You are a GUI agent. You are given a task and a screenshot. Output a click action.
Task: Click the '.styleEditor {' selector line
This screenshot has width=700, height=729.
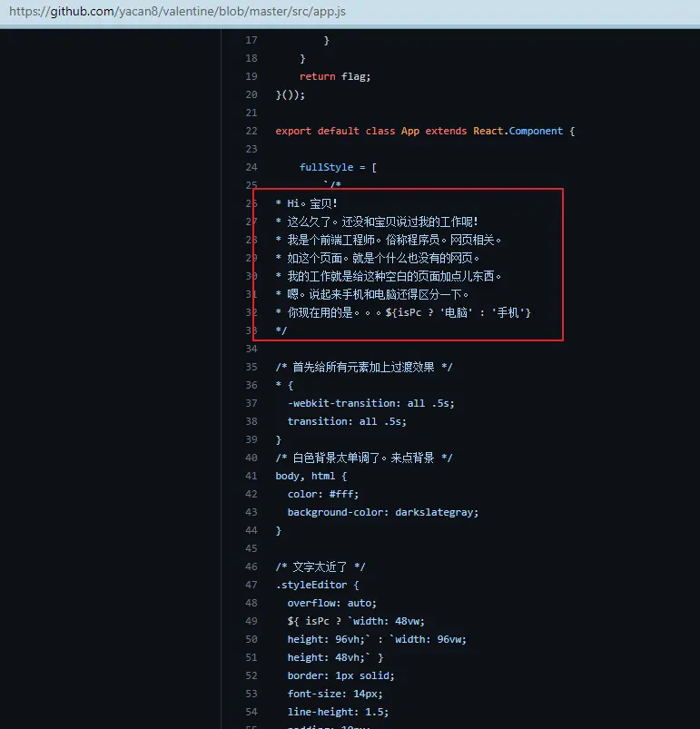tap(317, 585)
